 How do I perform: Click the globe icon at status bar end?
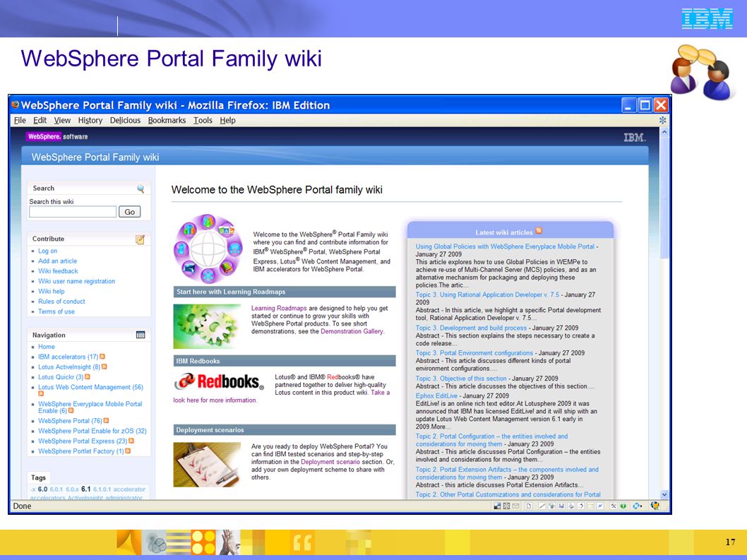point(655,506)
